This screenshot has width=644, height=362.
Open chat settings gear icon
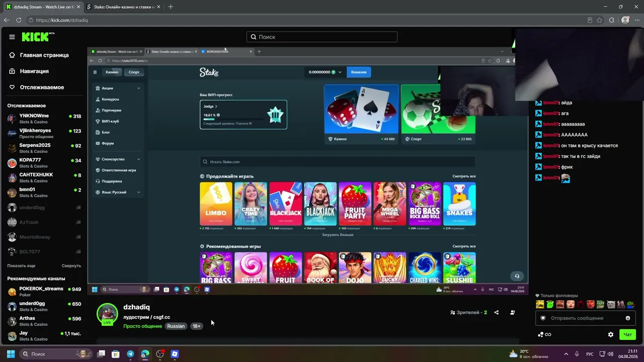pyautogui.click(x=611, y=334)
